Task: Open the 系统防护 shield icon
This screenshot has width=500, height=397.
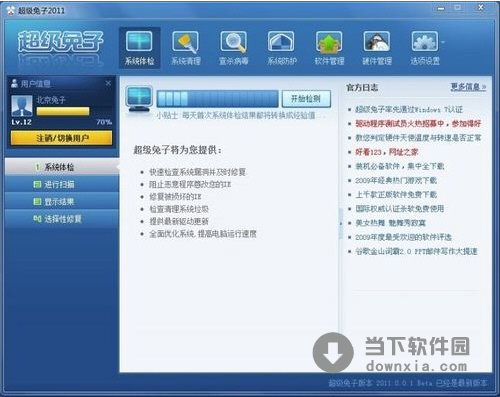Action: (x=282, y=48)
